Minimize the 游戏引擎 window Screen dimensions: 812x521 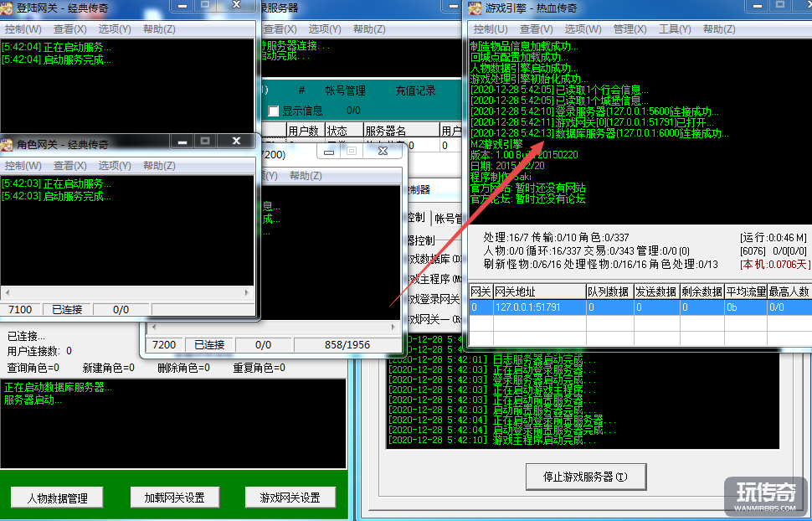point(757,5)
